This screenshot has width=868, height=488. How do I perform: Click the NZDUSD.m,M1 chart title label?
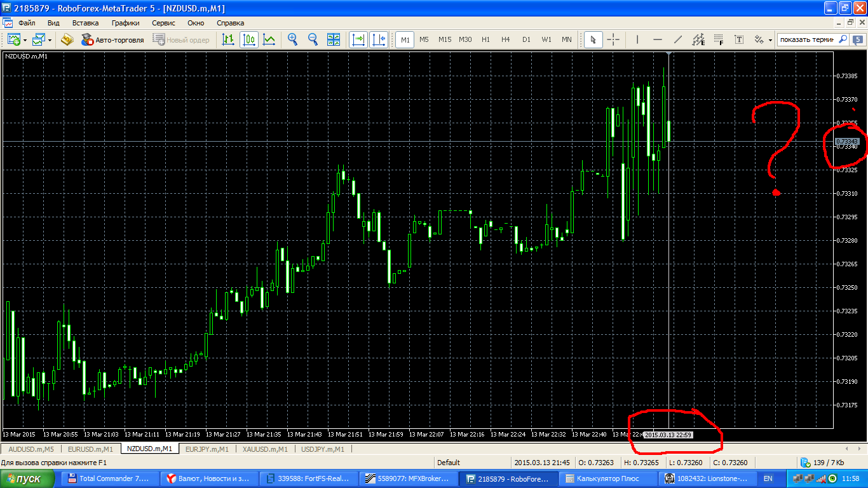tap(26, 56)
